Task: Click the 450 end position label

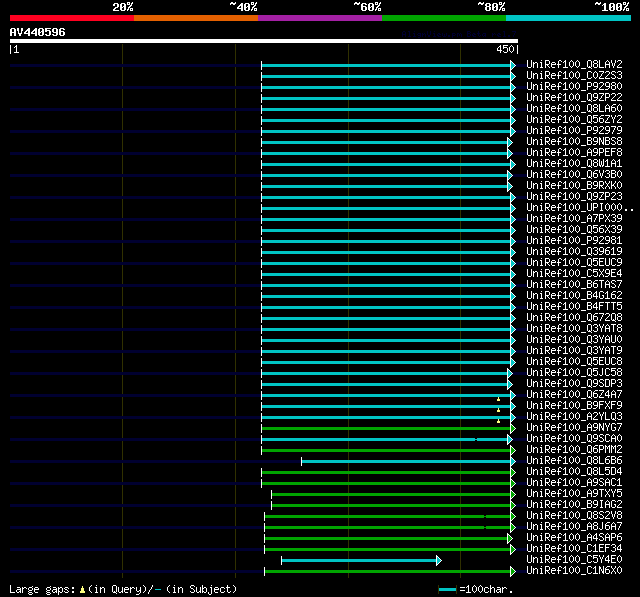Action: [x=505, y=49]
